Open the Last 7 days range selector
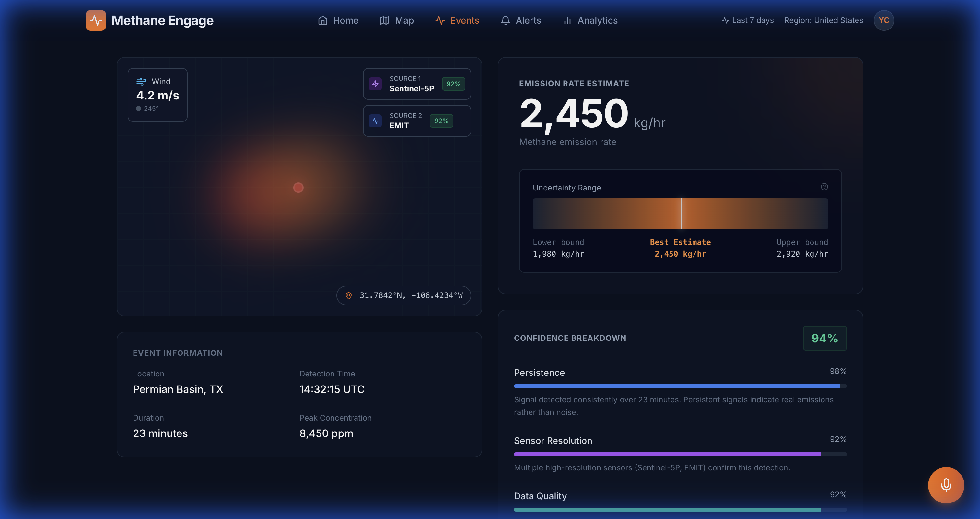The image size is (980, 519). (748, 20)
